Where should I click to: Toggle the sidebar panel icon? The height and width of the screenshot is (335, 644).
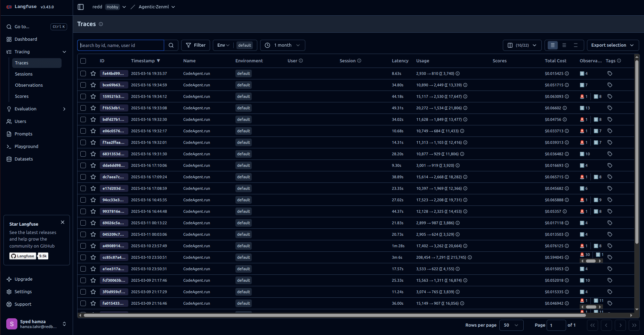pos(81,7)
